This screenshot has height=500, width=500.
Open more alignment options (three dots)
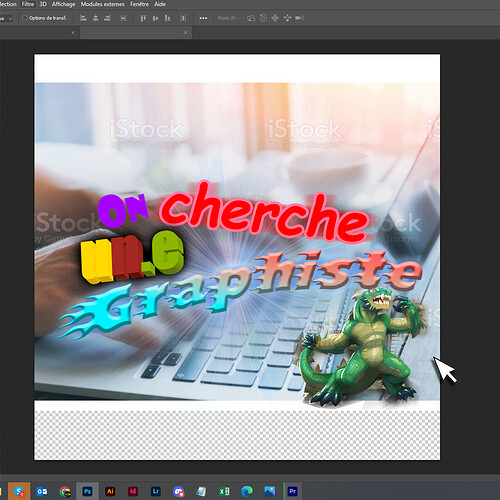(203, 18)
